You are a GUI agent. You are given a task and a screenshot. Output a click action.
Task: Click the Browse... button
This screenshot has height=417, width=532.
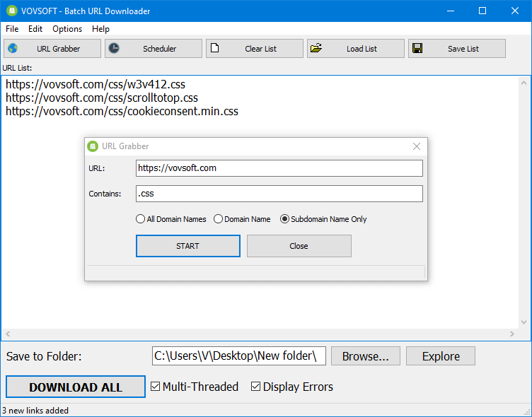point(365,356)
